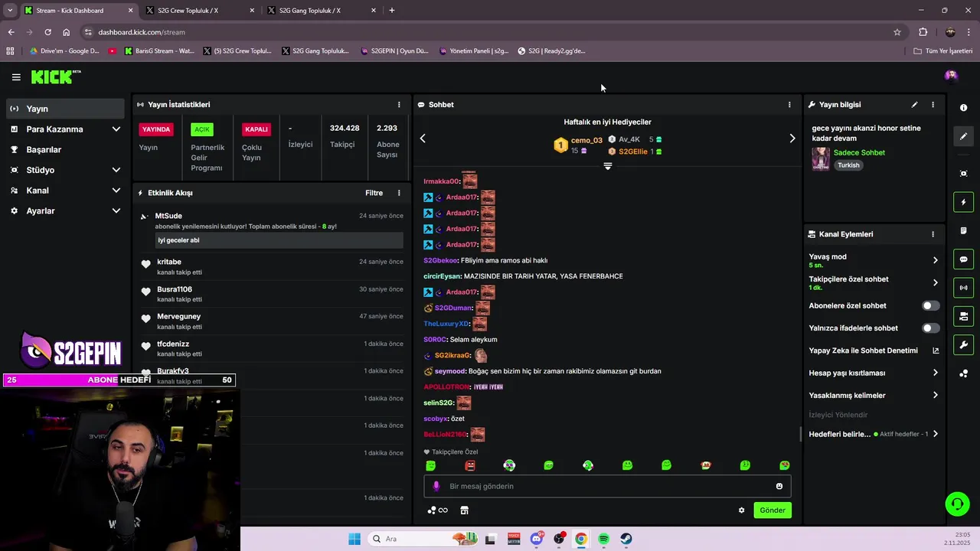Viewport: 980px width, 551px height.
Task: Click the three-dots cluster icon in the right sidebar
Action: (964, 373)
